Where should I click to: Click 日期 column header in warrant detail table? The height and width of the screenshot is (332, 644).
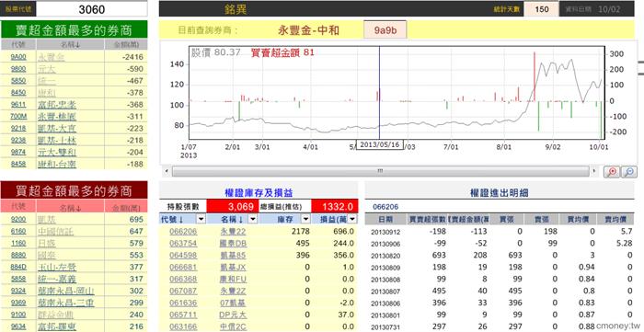385,219
